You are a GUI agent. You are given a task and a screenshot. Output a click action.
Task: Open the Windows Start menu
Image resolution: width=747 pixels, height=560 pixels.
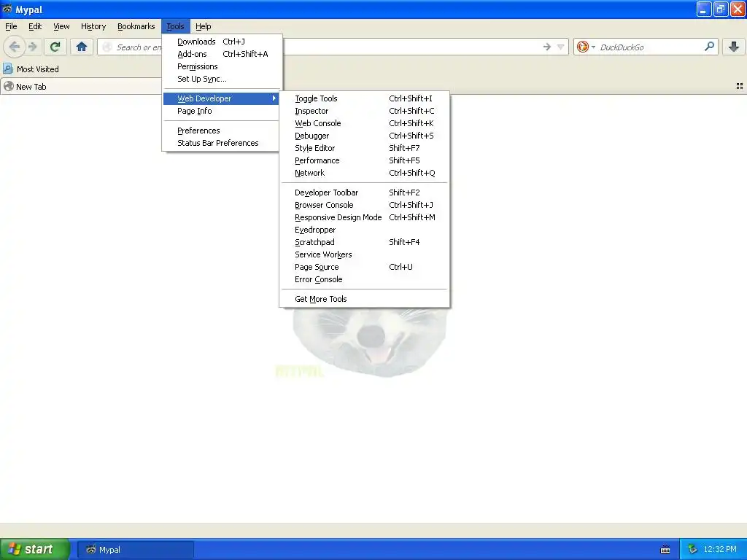[34, 549]
